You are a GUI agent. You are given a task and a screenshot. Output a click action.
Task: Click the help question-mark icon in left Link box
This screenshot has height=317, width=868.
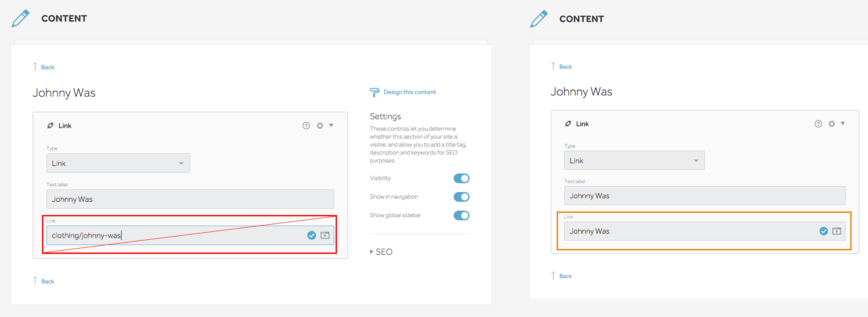coord(306,125)
